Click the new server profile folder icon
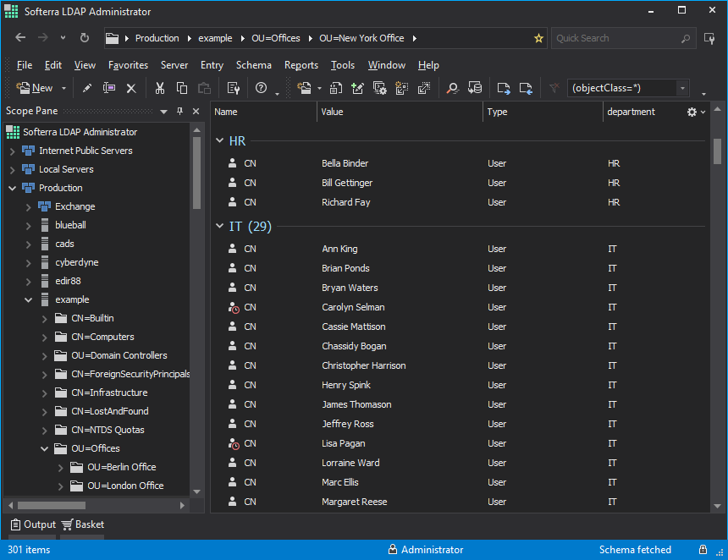The height and width of the screenshot is (560, 728). 305,88
